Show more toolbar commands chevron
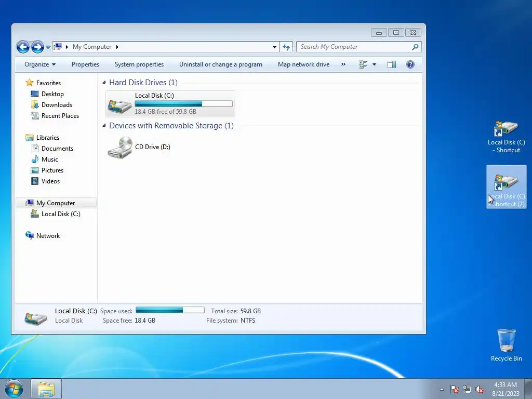 (343, 64)
